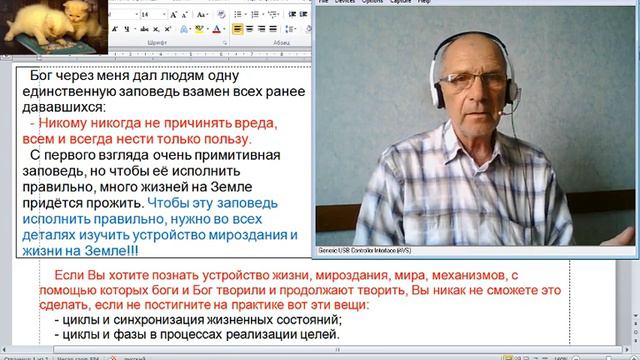Open the bullet library dropdown arrow
The height and width of the screenshot is (360, 640).
point(246,15)
